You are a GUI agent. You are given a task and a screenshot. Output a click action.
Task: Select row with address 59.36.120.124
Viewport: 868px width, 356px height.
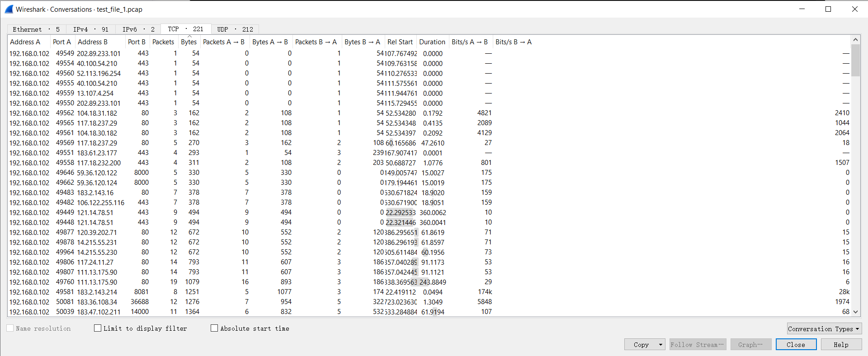[x=429, y=183]
